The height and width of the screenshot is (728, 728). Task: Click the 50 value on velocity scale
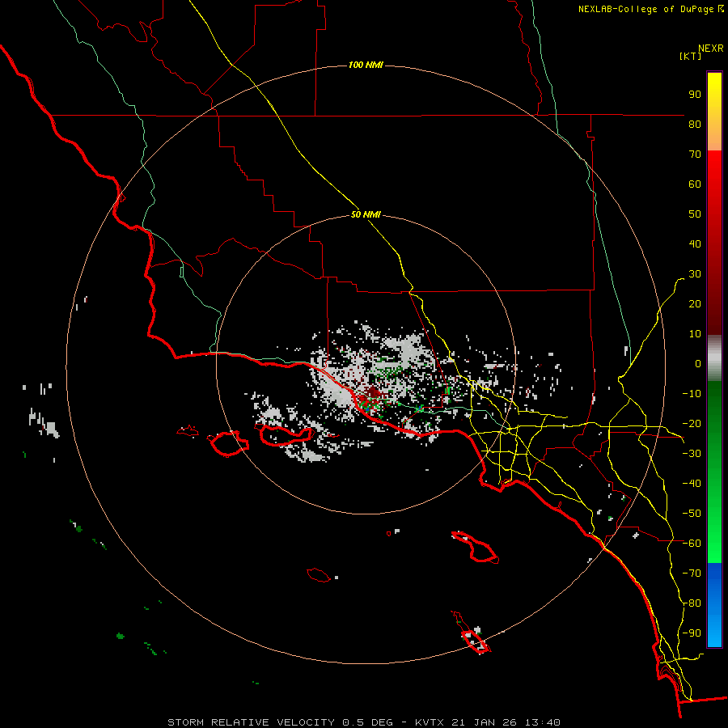(x=695, y=214)
